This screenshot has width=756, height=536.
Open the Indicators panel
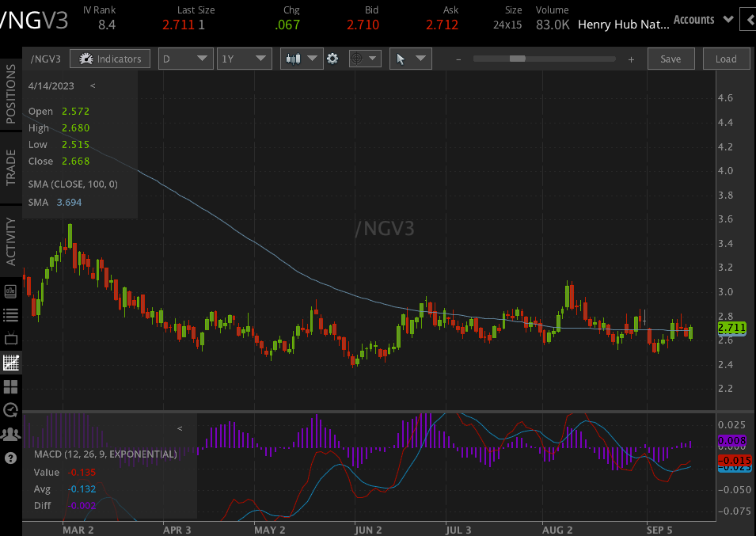click(x=109, y=58)
